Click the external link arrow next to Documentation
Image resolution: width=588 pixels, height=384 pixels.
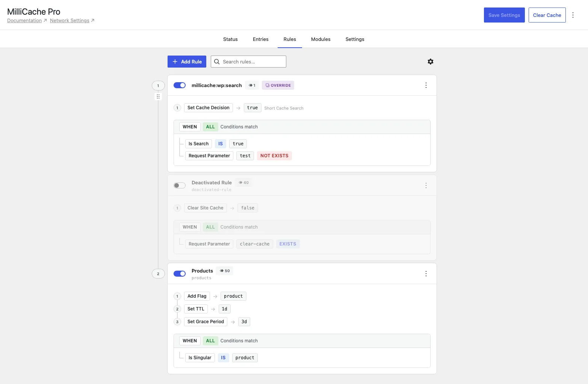pos(45,21)
